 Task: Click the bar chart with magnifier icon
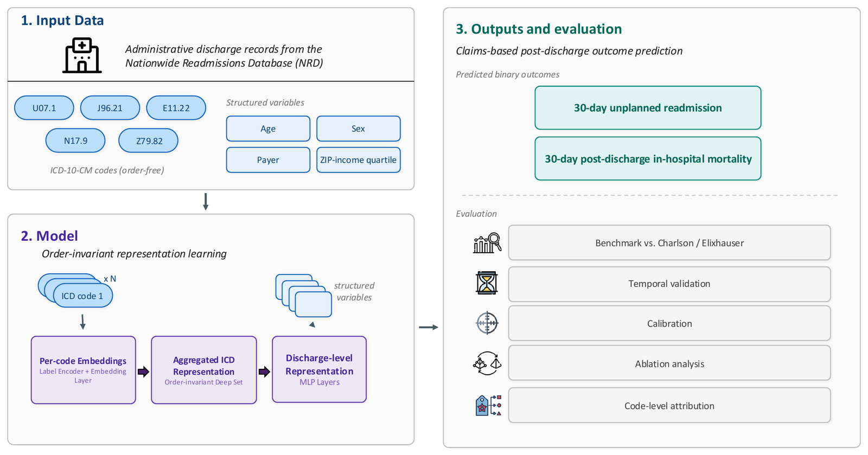click(487, 243)
